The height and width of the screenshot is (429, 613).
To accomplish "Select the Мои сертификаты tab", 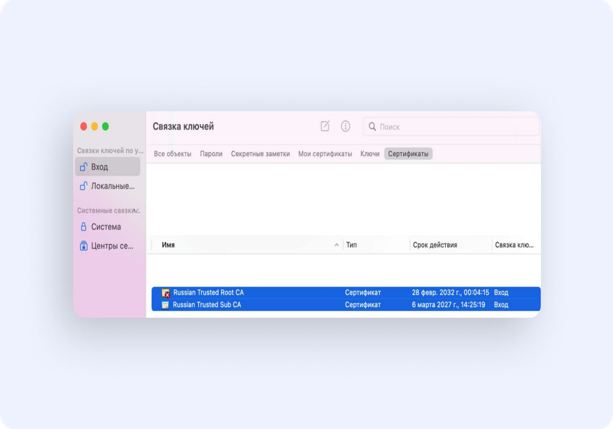I will (325, 154).
